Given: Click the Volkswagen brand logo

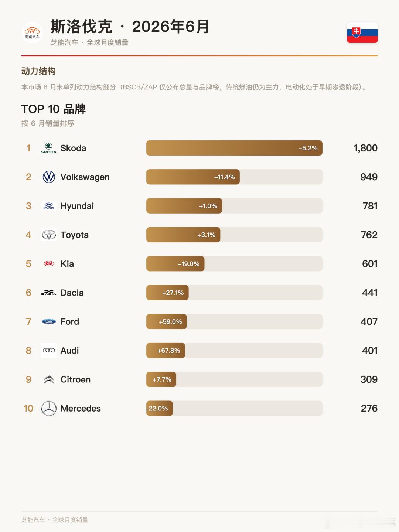Looking at the screenshot, I should (49, 177).
